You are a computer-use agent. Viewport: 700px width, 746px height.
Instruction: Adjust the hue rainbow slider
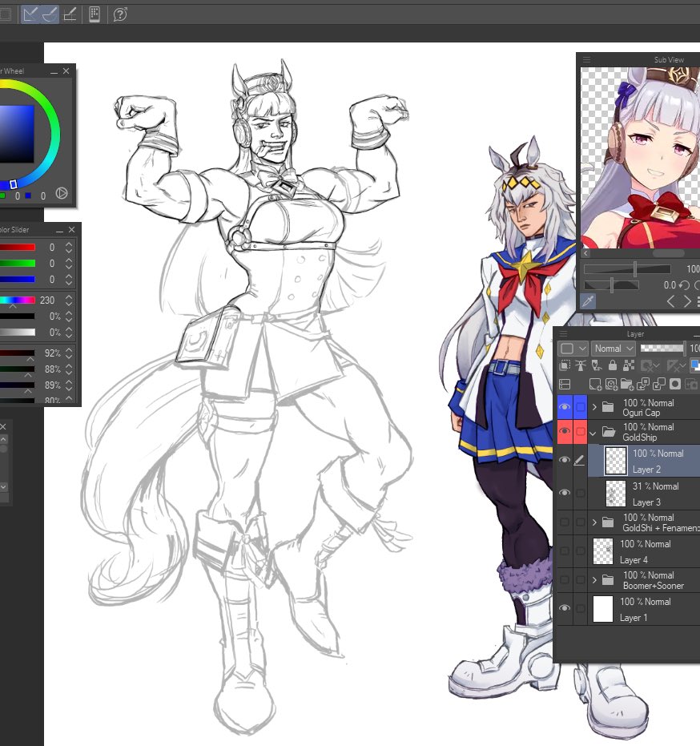(x=18, y=300)
